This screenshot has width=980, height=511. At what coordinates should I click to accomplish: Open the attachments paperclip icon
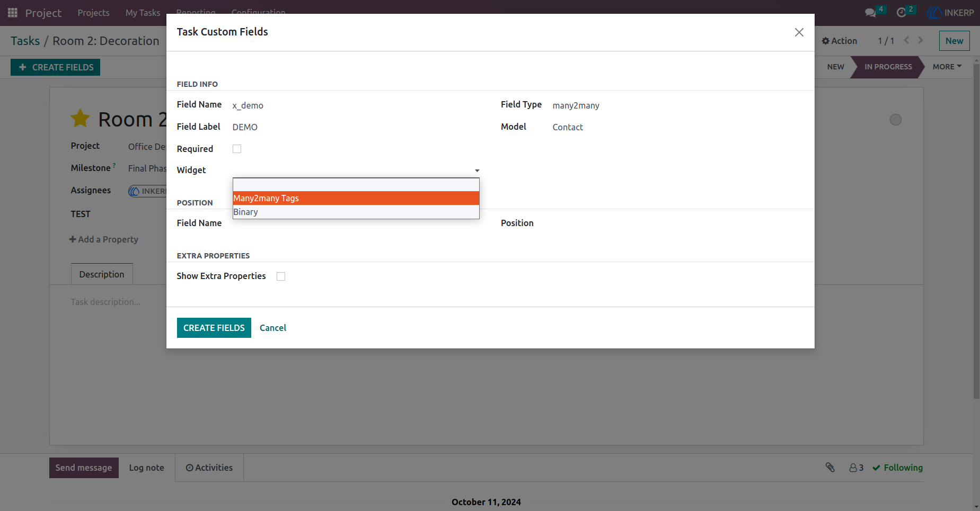[830, 467]
